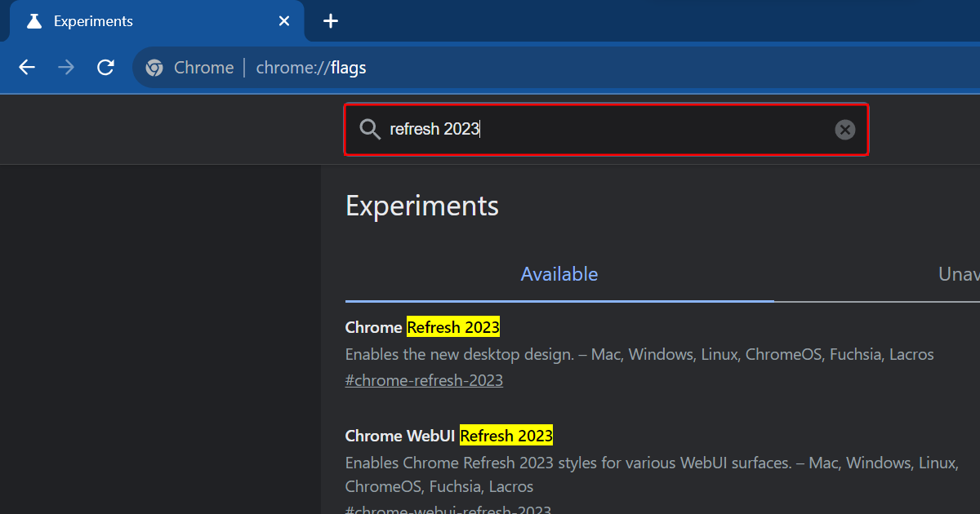
Task: Switch to the Available tab
Action: (559, 274)
